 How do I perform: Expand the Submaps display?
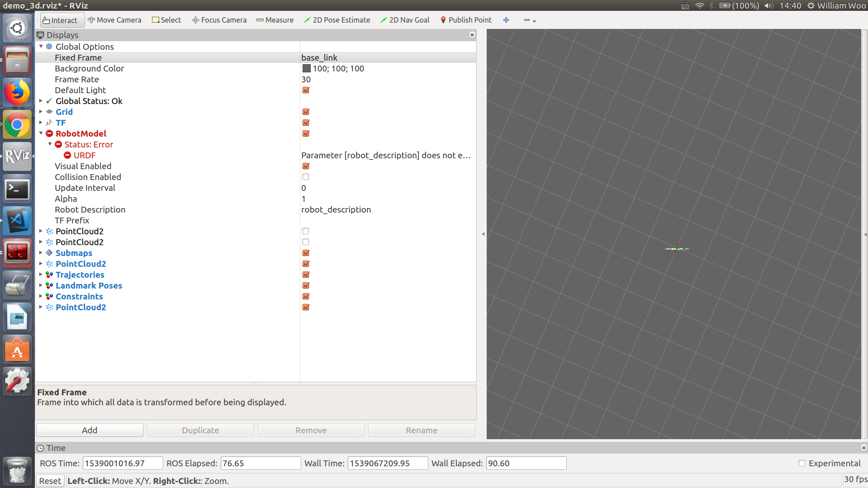(41, 253)
